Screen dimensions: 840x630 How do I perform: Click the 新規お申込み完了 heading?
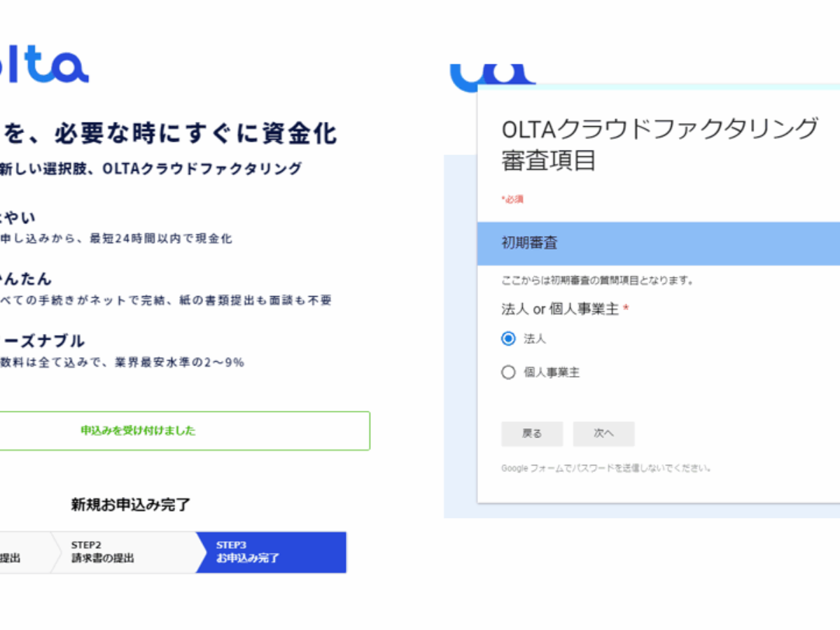click(131, 505)
